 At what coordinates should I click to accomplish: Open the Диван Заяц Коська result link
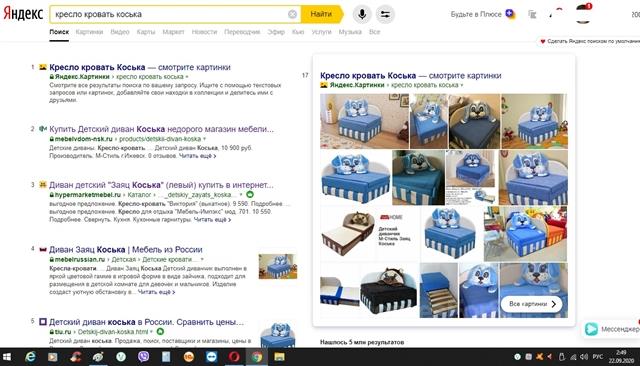click(x=126, y=249)
